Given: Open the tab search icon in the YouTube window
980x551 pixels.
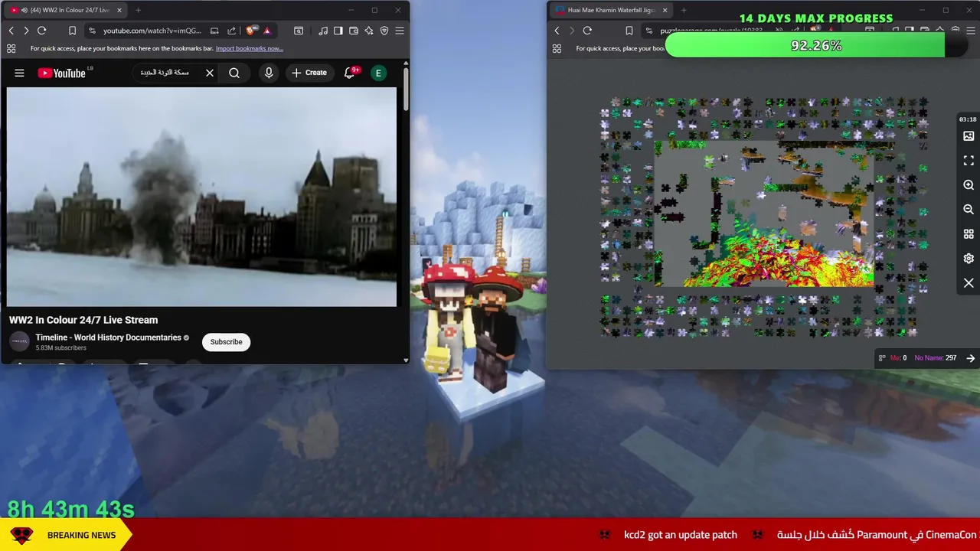Looking at the screenshot, I should pyautogui.click(x=299, y=31).
